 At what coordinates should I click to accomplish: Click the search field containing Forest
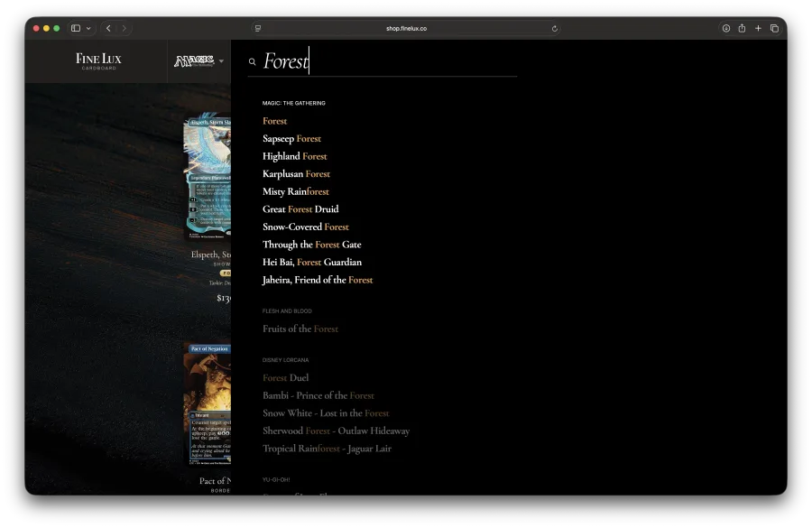pyautogui.click(x=383, y=61)
